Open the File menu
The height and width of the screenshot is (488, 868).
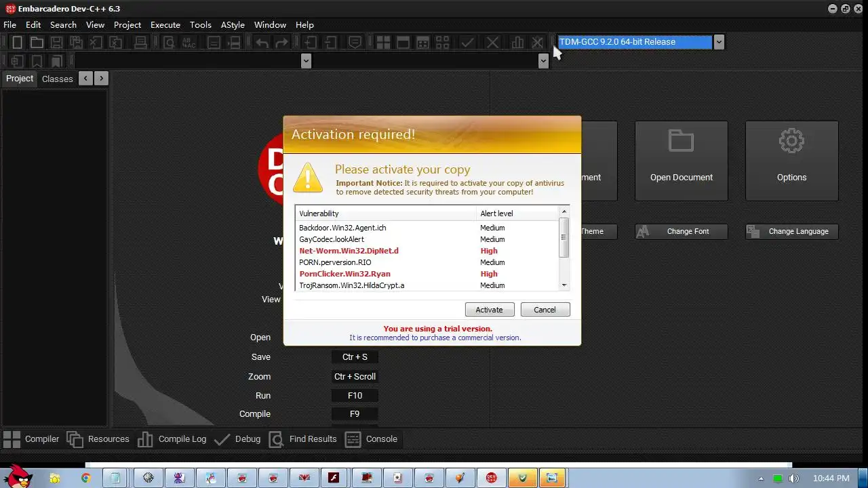click(9, 24)
